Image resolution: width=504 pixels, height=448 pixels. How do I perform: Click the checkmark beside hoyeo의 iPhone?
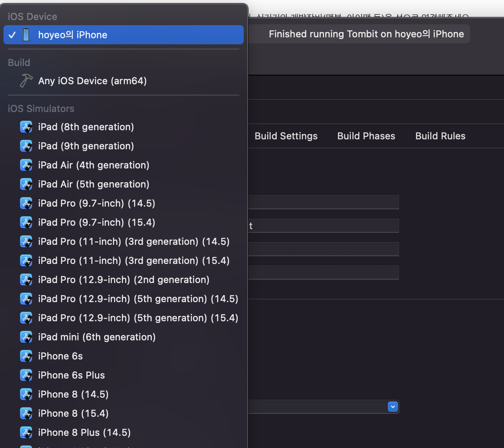(x=12, y=35)
